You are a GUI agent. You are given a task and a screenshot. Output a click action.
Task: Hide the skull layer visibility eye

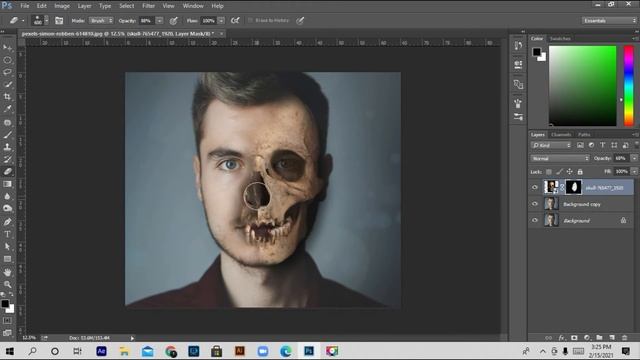coord(535,187)
